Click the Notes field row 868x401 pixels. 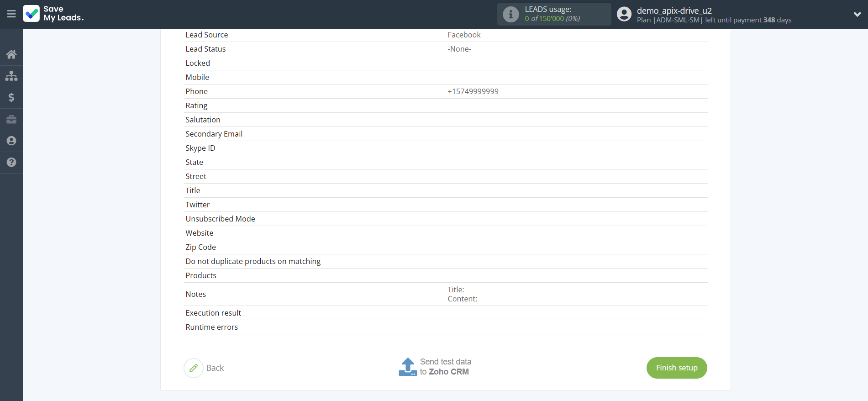(x=445, y=294)
